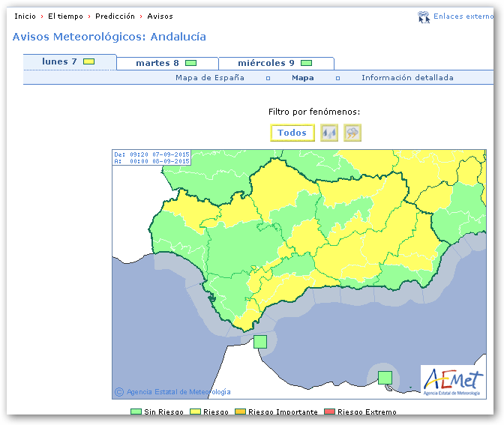Switch to the martes 8 tab

point(157,63)
